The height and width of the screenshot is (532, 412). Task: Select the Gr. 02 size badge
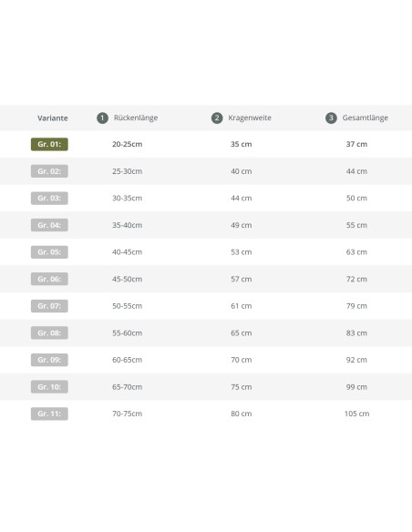tap(49, 171)
